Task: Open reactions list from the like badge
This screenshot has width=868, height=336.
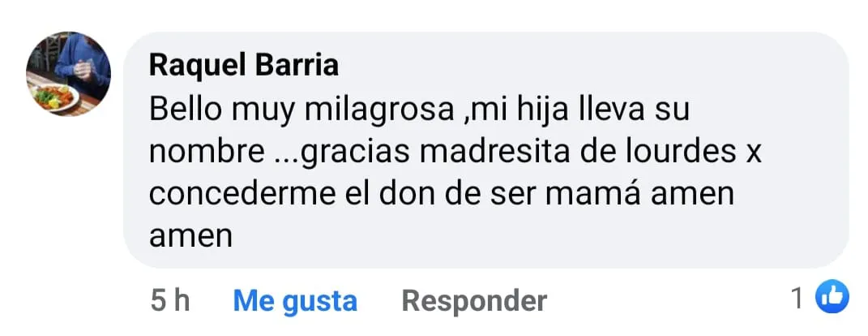Action: (832, 296)
